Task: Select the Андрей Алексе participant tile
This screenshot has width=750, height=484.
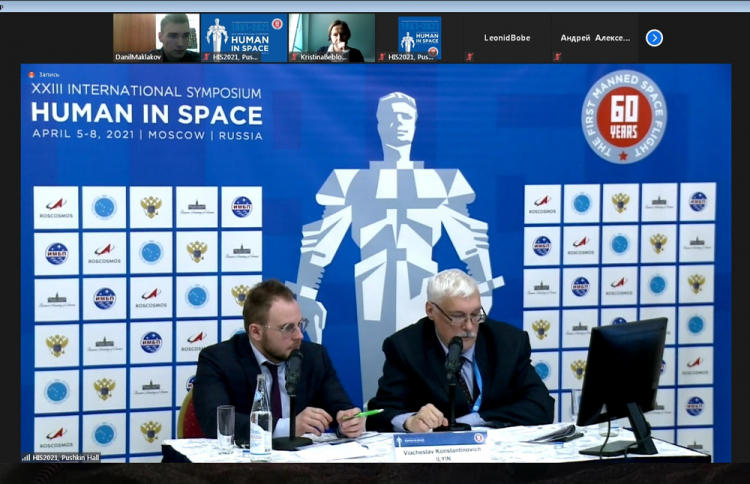Action: [595, 37]
